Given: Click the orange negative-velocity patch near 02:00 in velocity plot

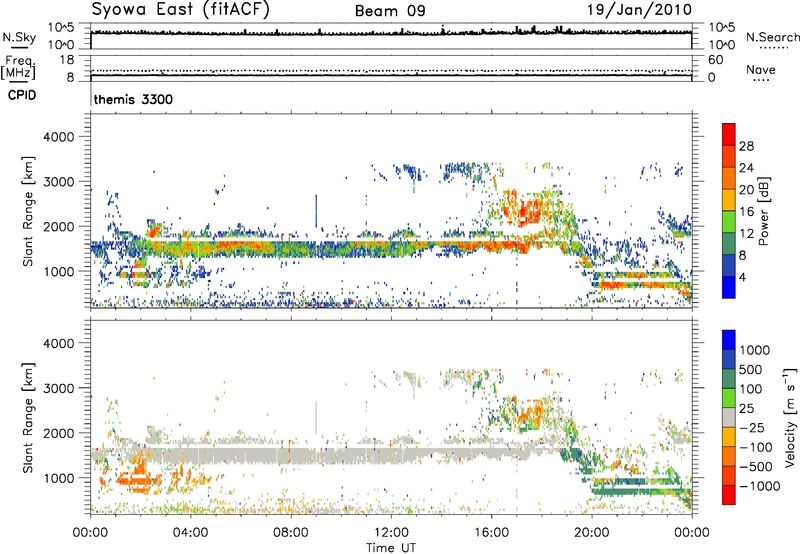Looking at the screenshot, I should pos(137,476).
